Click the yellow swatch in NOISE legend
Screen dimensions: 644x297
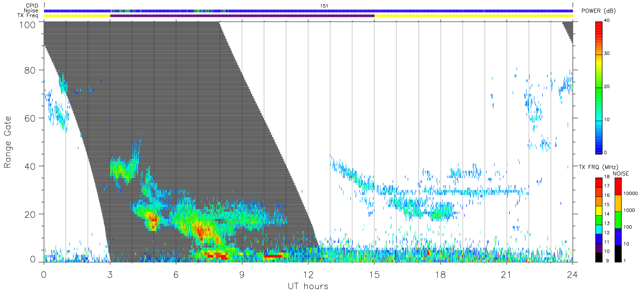click(x=618, y=203)
